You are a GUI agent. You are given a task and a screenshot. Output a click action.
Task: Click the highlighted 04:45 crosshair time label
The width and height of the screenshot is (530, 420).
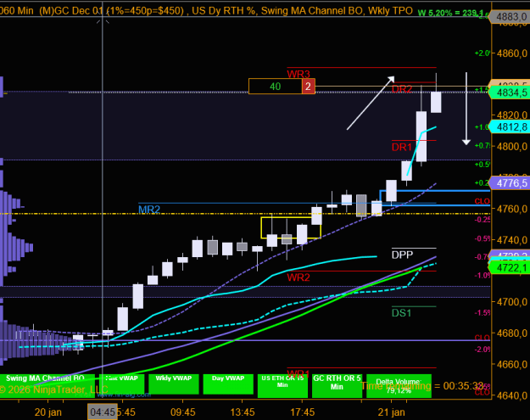click(103, 412)
